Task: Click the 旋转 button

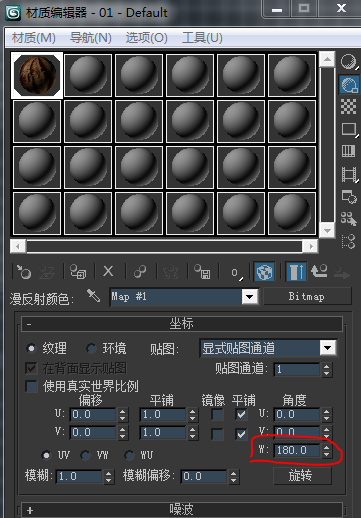Action: (x=302, y=476)
